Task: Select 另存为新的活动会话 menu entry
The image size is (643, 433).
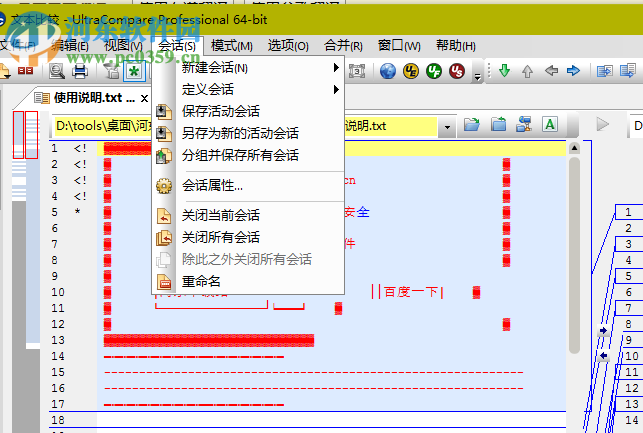Action: [248, 133]
